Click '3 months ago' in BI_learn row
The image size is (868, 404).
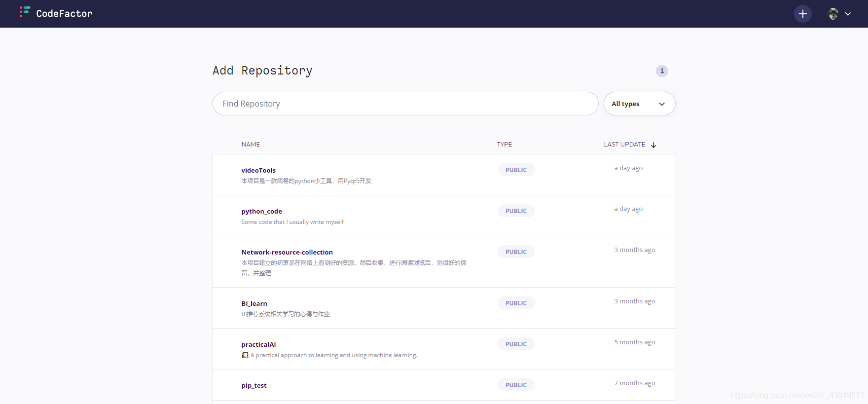(635, 301)
